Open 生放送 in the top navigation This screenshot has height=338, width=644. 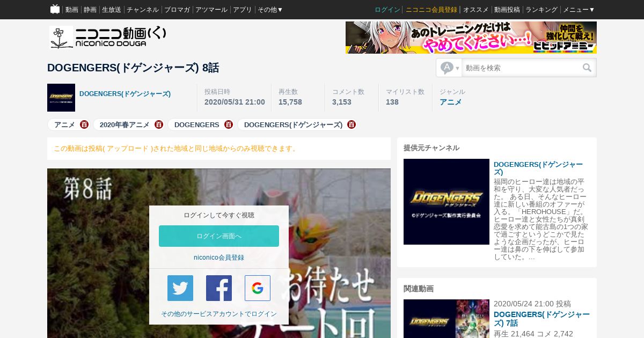point(112,10)
